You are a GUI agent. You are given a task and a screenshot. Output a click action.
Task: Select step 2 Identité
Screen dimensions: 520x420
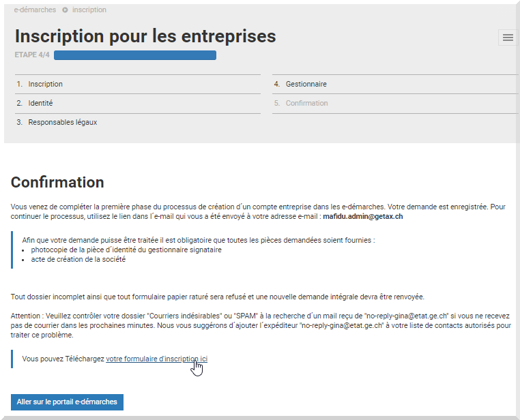click(x=138, y=104)
